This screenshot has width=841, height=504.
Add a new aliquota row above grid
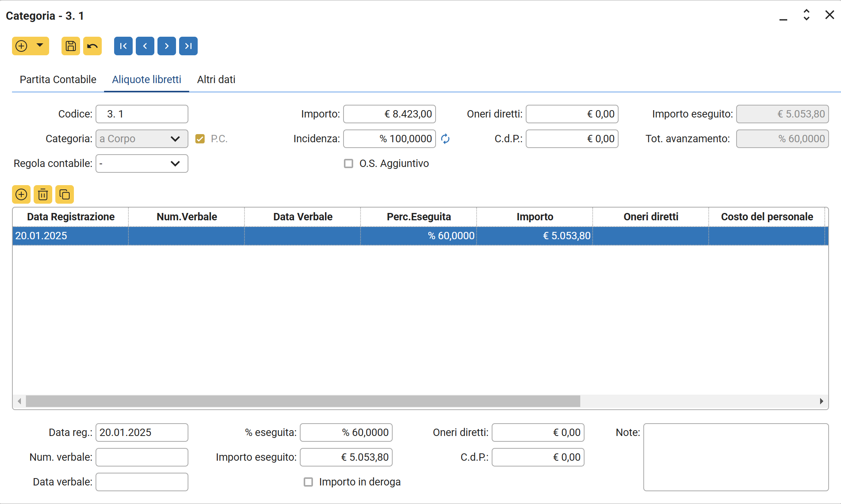coord(21,194)
